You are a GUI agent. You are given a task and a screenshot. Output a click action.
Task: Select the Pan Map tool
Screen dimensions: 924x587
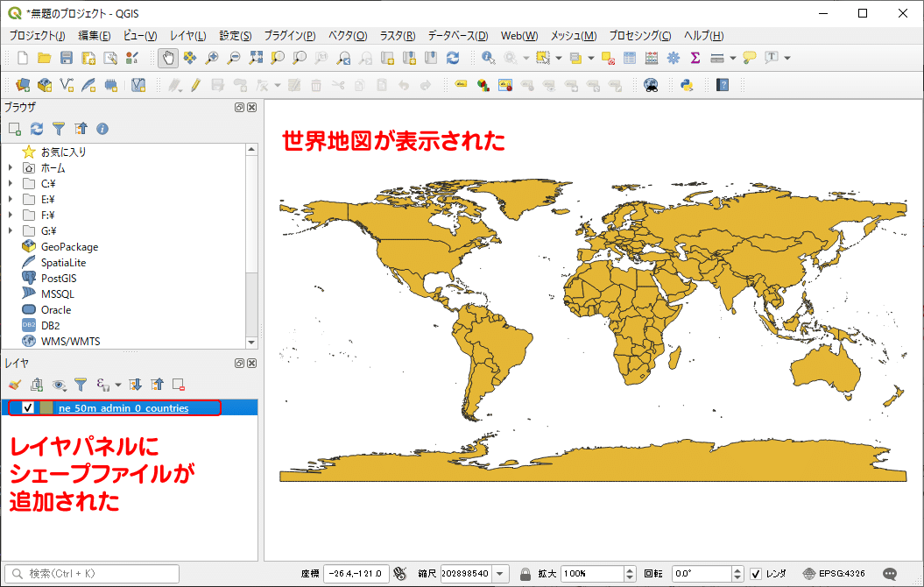tap(168, 58)
